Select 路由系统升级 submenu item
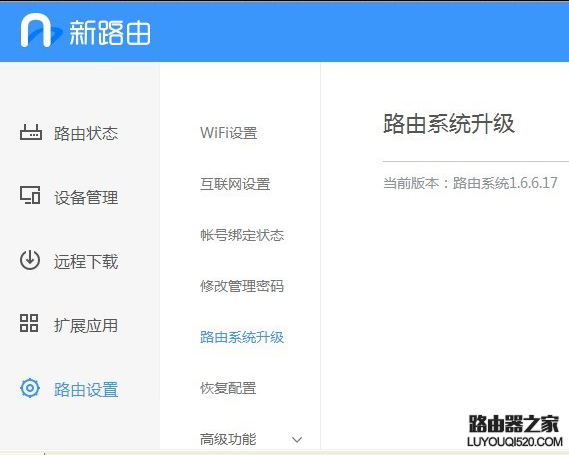Screen dimensions: 569x455 (x=242, y=337)
